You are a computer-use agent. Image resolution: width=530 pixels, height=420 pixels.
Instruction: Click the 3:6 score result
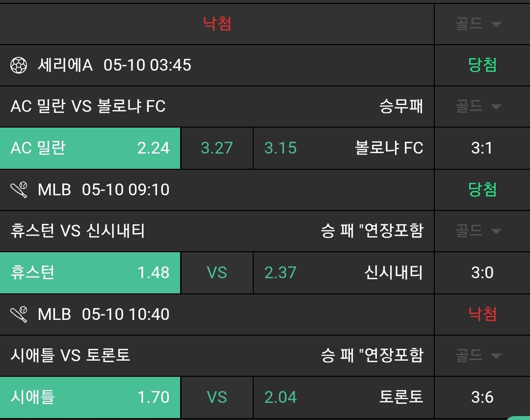[x=482, y=397]
